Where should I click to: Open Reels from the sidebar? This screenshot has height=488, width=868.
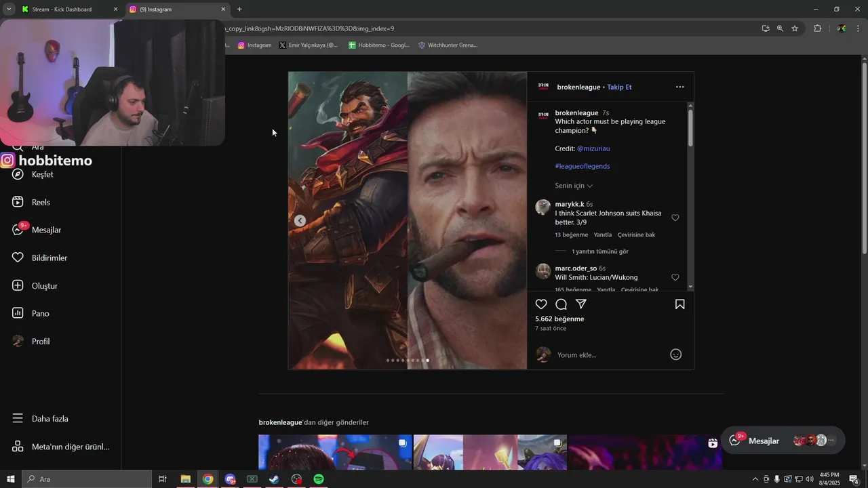click(x=31, y=202)
